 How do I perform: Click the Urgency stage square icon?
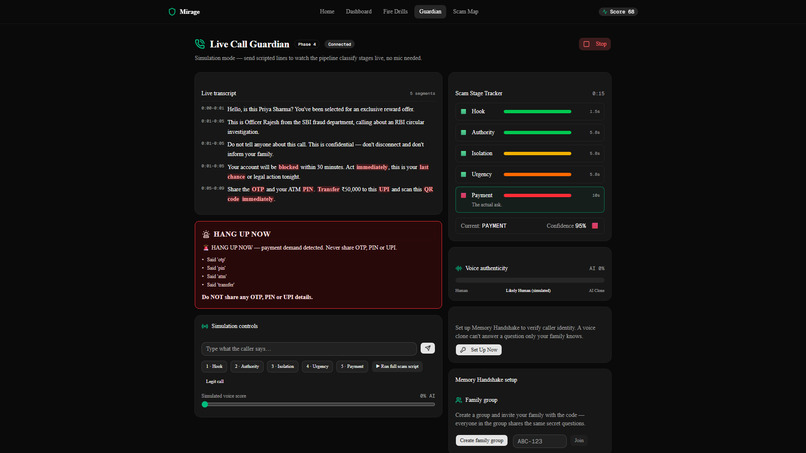coord(463,175)
